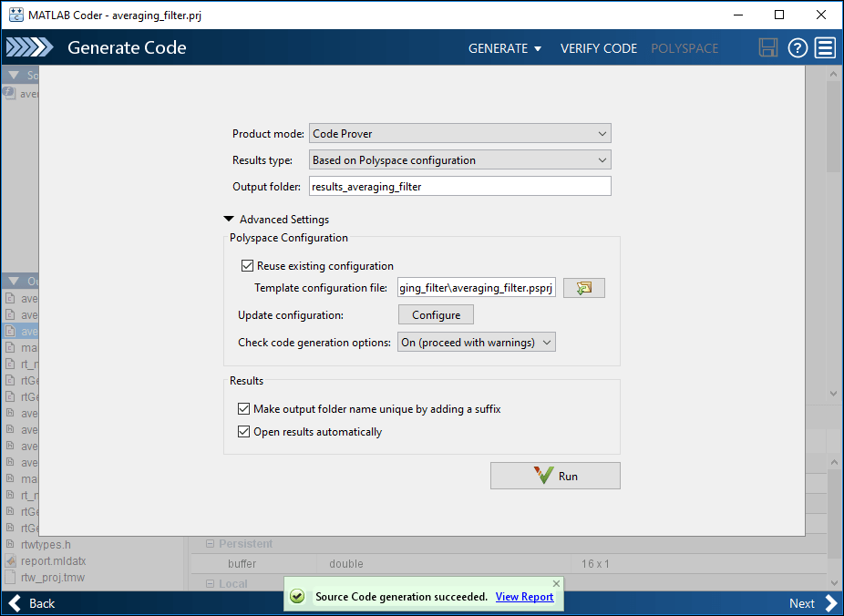
Task: Click the green success checkmark icon
Action: tap(297, 596)
